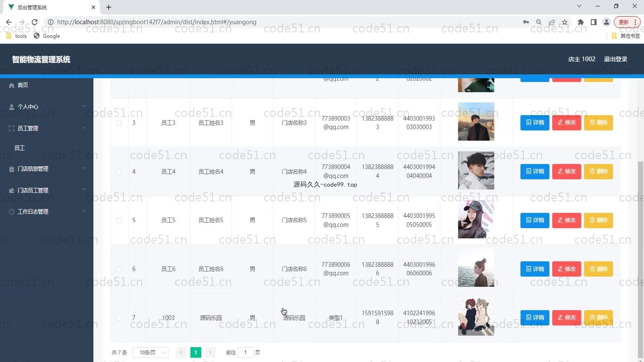Open the browser zoom magnifier icon
This screenshot has height=362, width=644.
coord(539,22)
